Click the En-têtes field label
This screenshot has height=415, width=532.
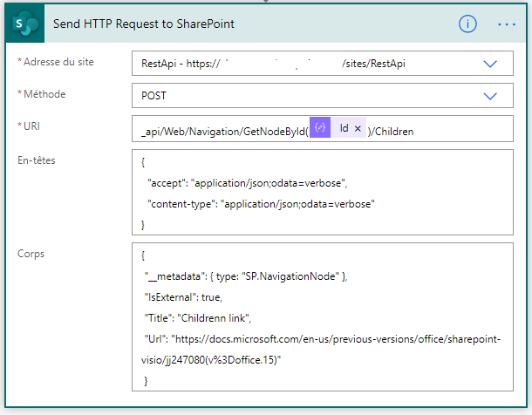click(x=37, y=160)
